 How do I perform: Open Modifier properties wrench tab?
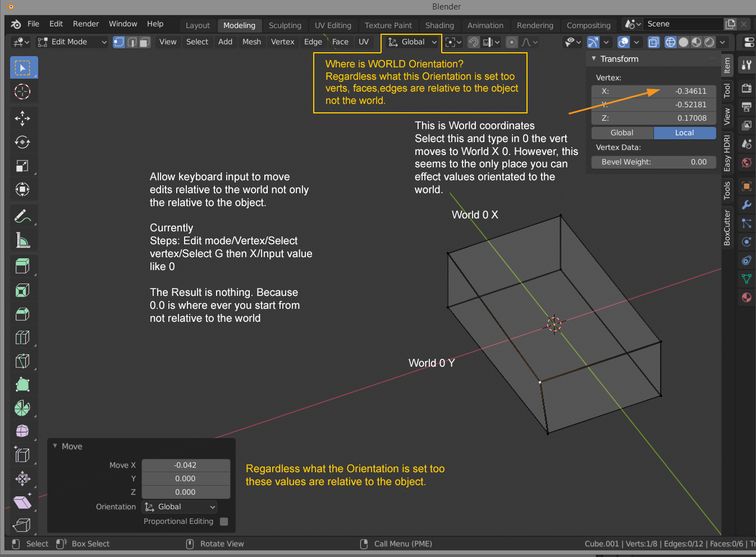point(746,204)
